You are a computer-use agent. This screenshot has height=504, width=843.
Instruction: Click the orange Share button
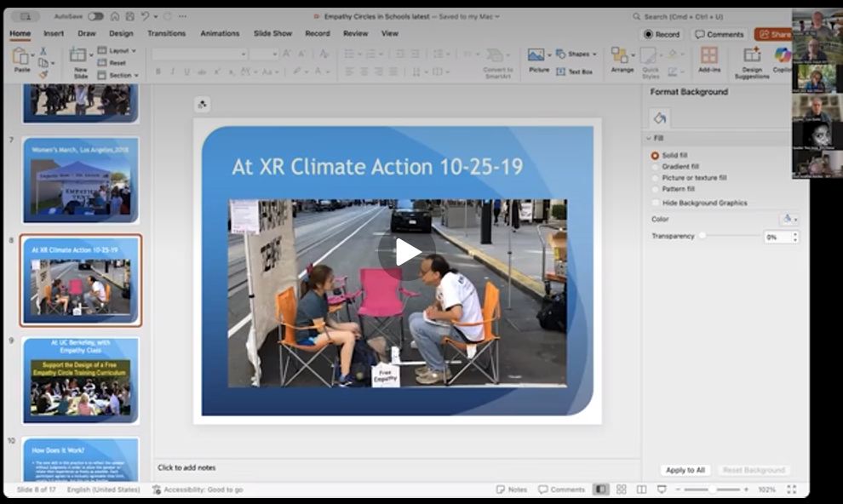(x=775, y=34)
